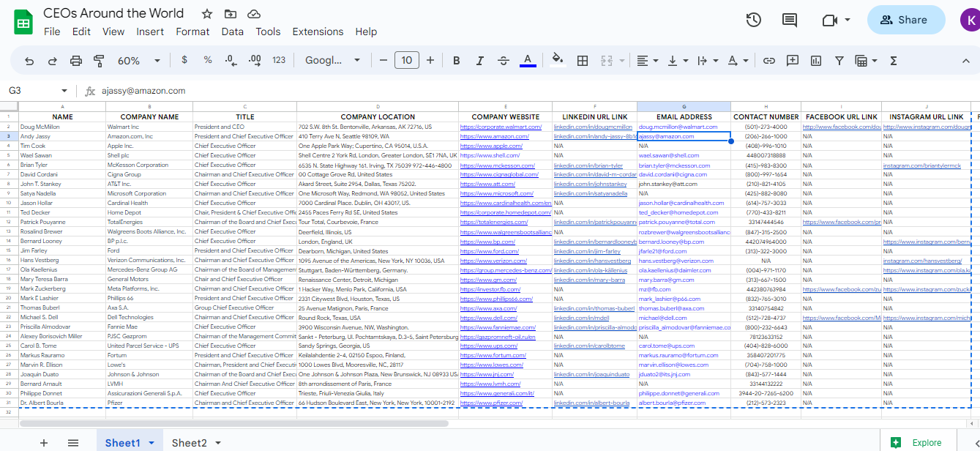Open the text color picker
The width and height of the screenshot is (980, 451).
(528, 61)
